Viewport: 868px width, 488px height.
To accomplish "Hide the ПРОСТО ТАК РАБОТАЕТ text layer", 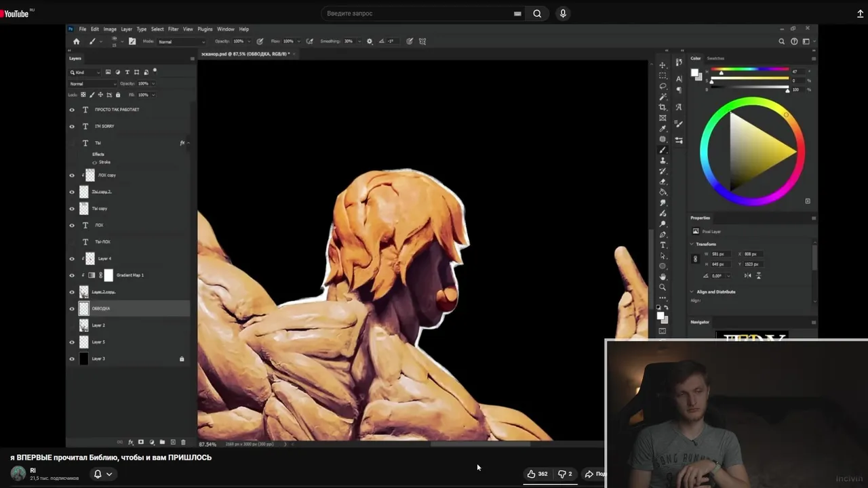I will (72, 110).
